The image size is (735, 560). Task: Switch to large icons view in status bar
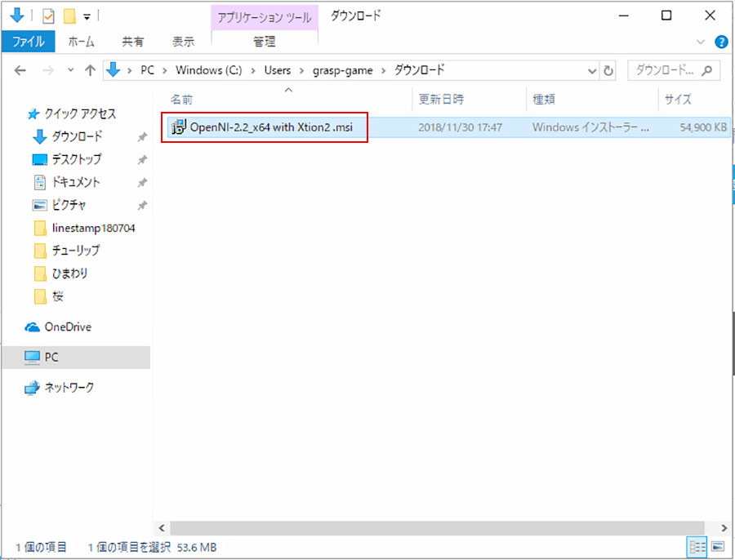pyautogui.click(x=718, y=547)
